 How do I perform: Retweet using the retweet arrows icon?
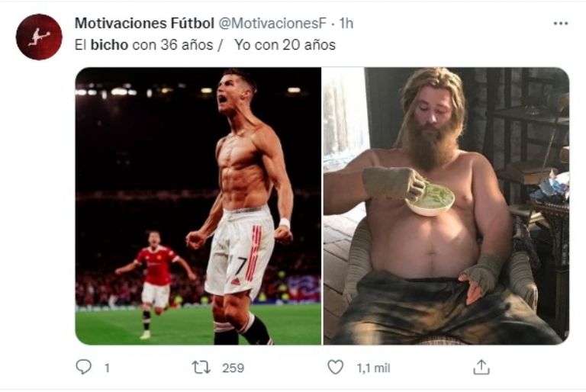[x=201, y=368]
